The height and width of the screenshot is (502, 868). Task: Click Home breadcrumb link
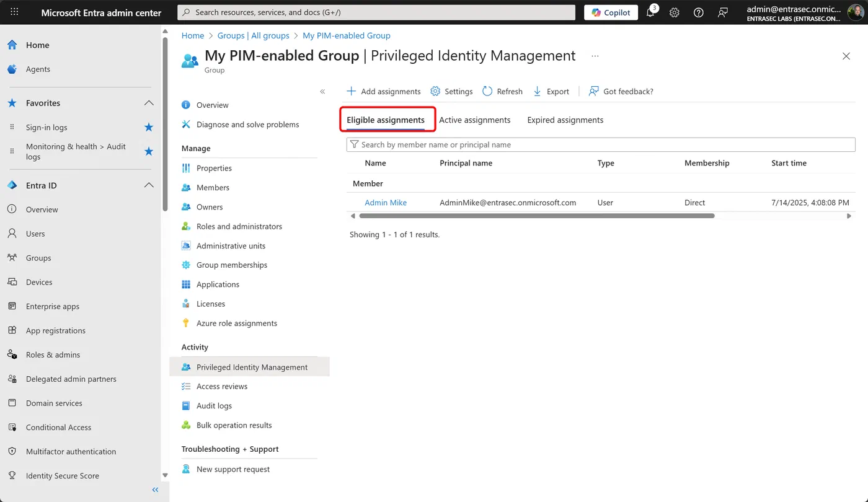[193, 35]
